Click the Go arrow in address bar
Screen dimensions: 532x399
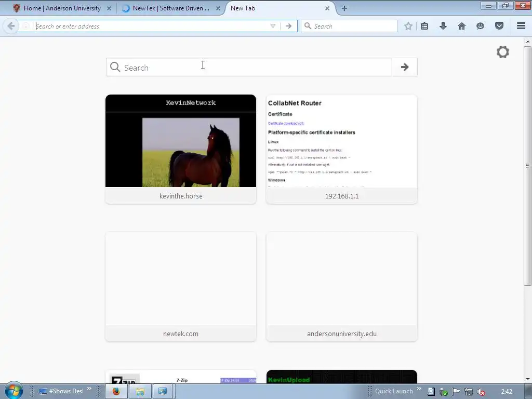[x=289, y=26]
